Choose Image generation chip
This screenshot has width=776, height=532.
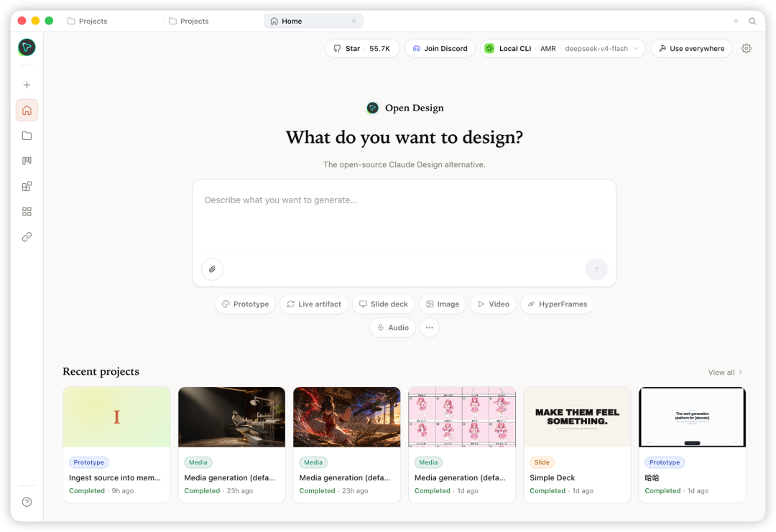click(x=443, y=304)
